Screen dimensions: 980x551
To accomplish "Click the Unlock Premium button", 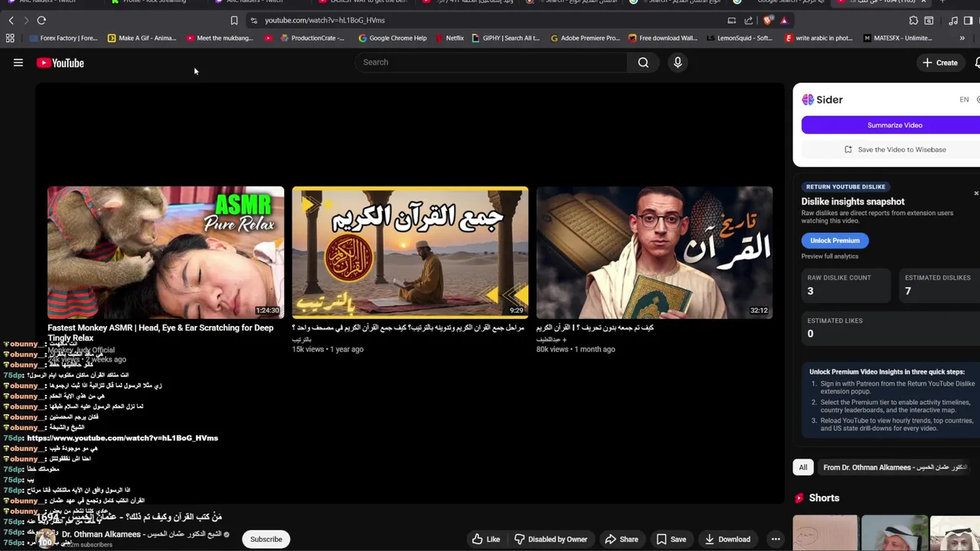I will click(835, 240).
